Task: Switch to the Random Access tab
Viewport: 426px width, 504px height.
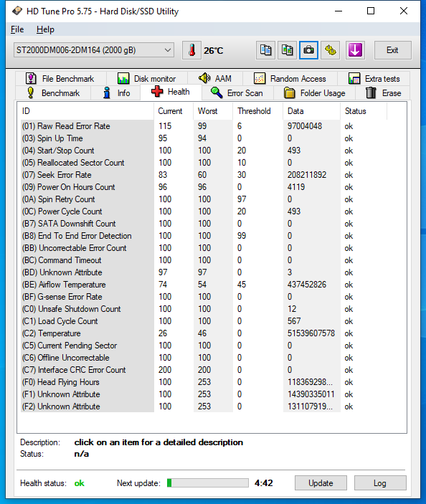Action: [x=290, y=78]
